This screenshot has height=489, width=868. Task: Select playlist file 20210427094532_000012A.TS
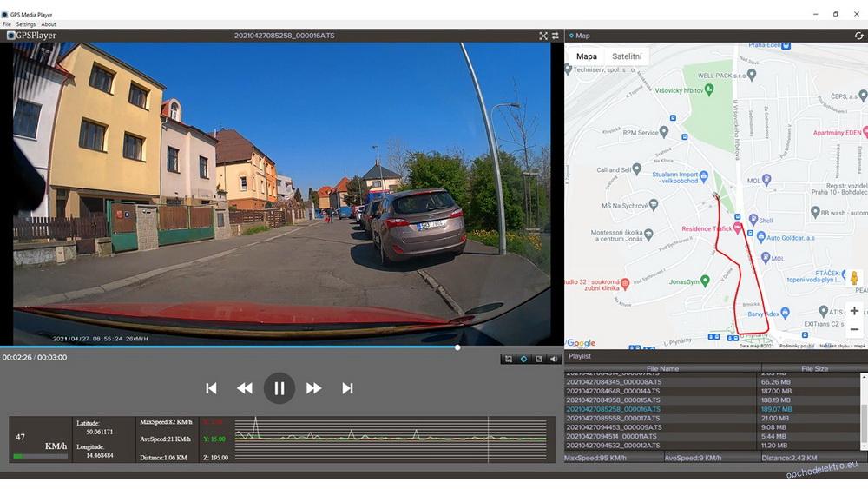(x=613, y=446)
